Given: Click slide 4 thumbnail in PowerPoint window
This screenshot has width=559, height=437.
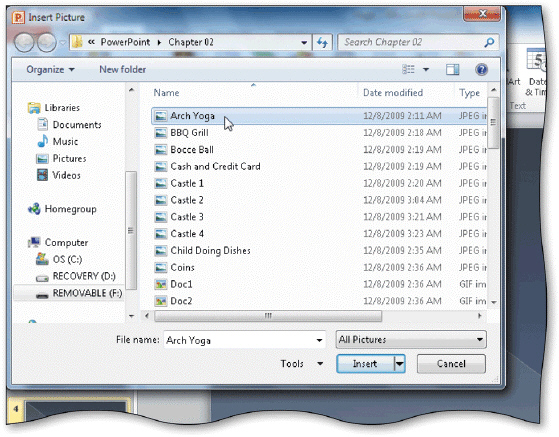Looking at the screenshot, I should click(76, 410).
